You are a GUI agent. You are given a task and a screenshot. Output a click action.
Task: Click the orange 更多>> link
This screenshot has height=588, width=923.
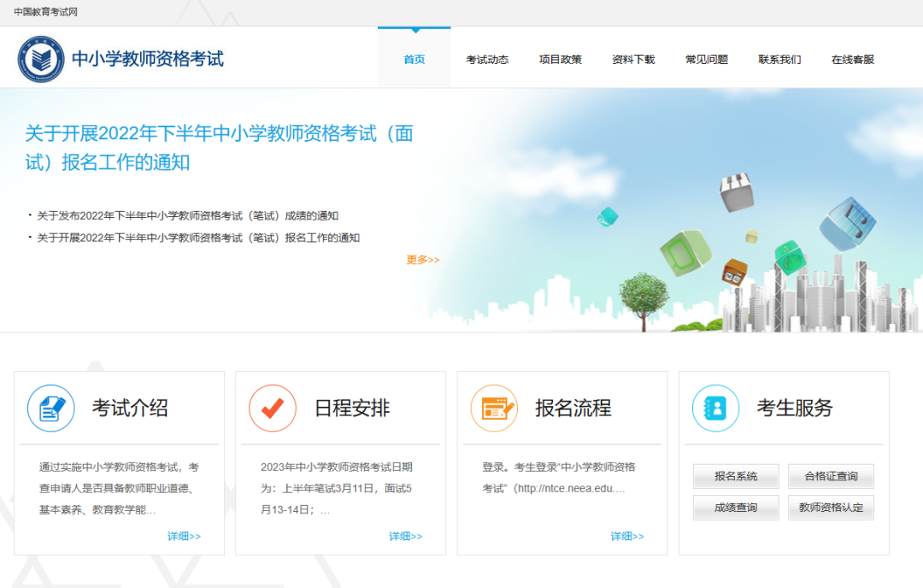tap(422, 260)
